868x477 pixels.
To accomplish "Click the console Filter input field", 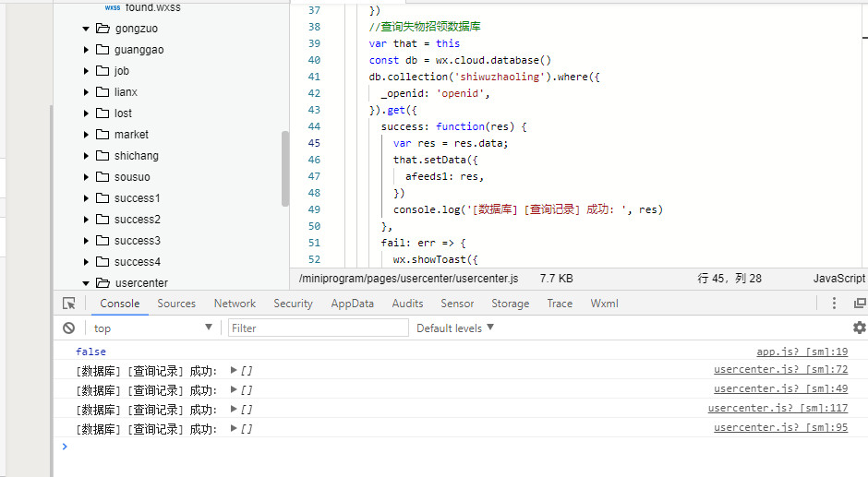I will tap(318, 328).
